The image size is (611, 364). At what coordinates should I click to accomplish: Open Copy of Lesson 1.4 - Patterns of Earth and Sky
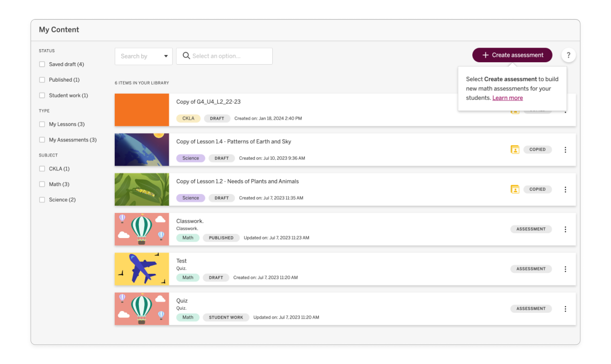coord(234,141)
